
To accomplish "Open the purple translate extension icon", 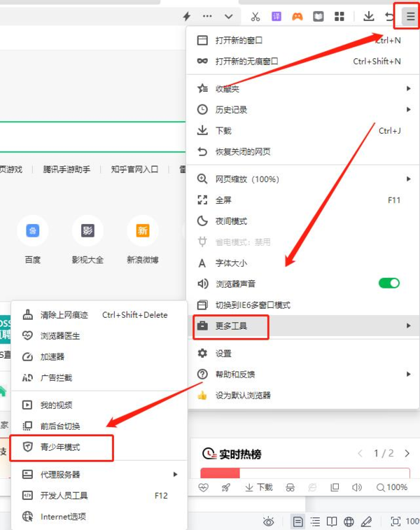I will click(276, 16).
